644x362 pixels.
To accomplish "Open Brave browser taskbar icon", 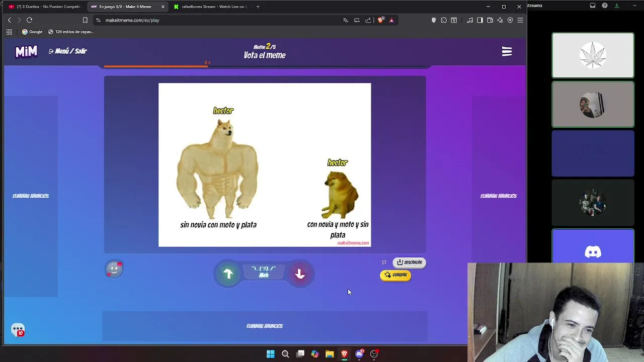I will tap(344, 354).
